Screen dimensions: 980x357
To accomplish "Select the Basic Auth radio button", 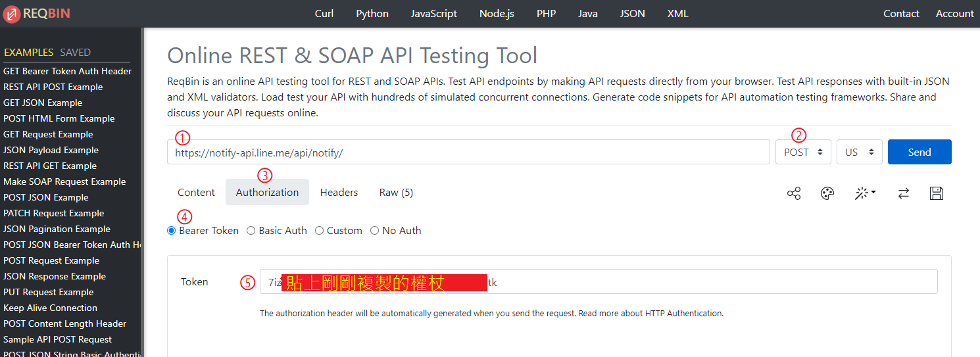I will [x=251, y=231].
